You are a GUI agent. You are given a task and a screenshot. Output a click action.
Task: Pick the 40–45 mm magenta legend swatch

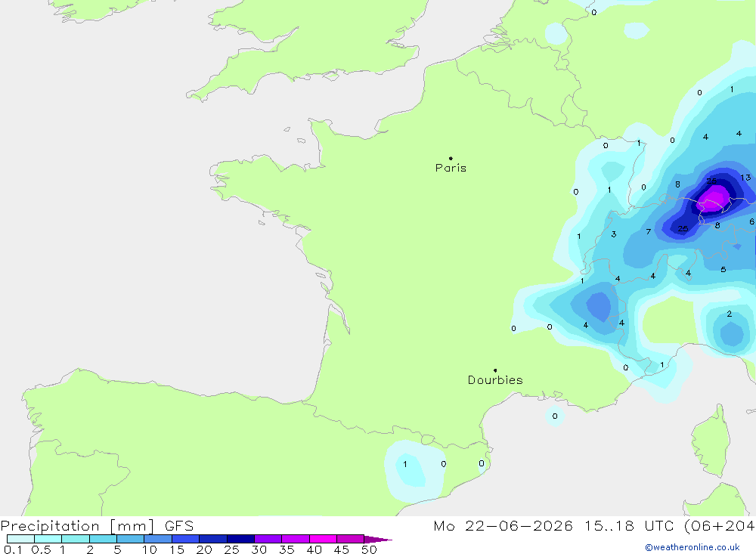(323, 539)
